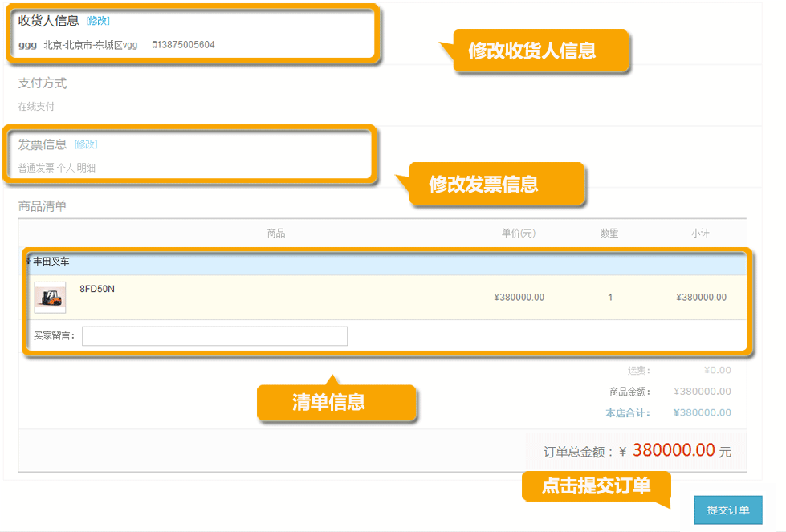Click the 单价(元) column header

(x=519, y=233)
